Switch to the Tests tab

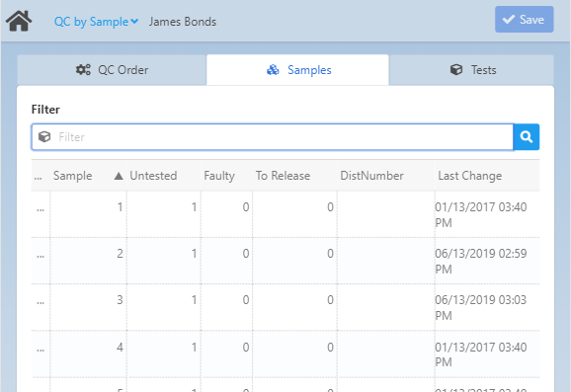click(472, 70)
